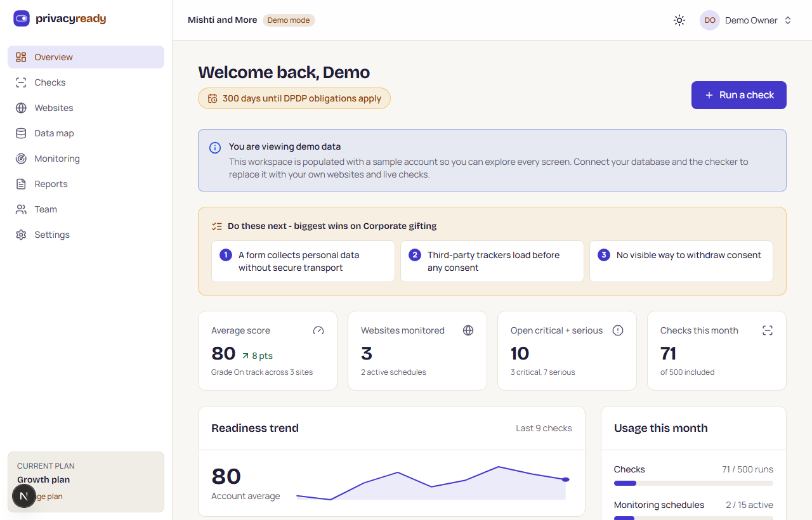This screenshot has height=520, width=812.
Task: Open the withdraw consent recommendation card
Action: (681, 261)
